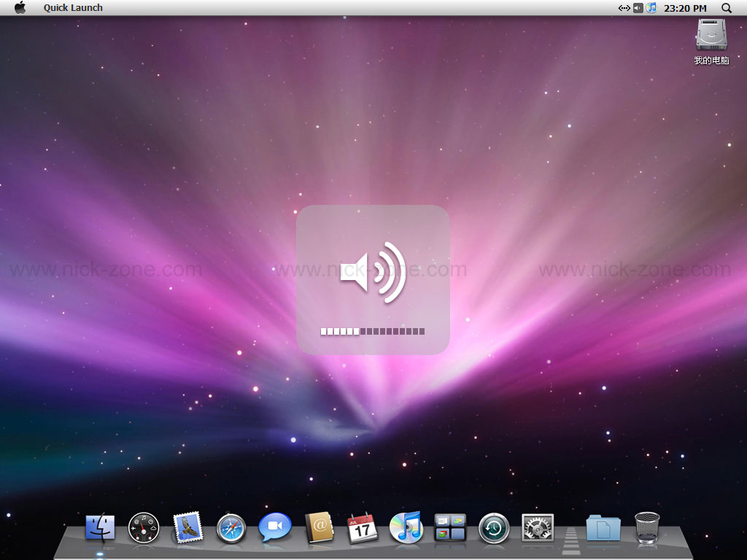747x560 pixels.
Task: Open Finder from the dock
Action: 100,528
